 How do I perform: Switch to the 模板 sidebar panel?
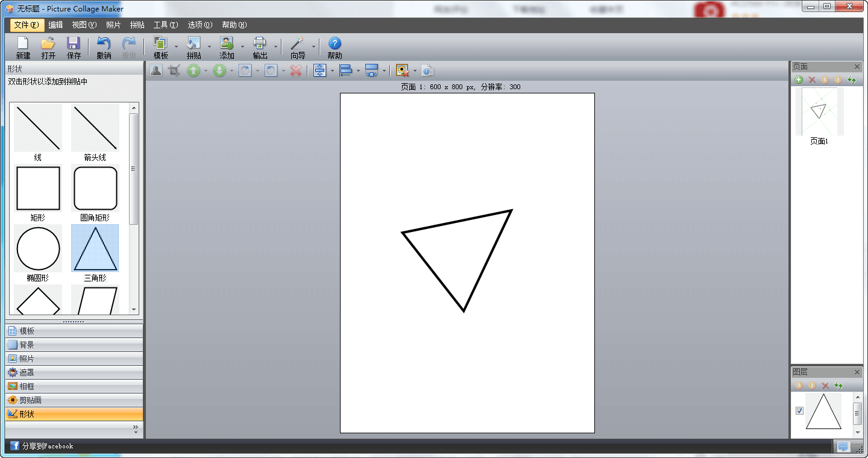point(74,331)
